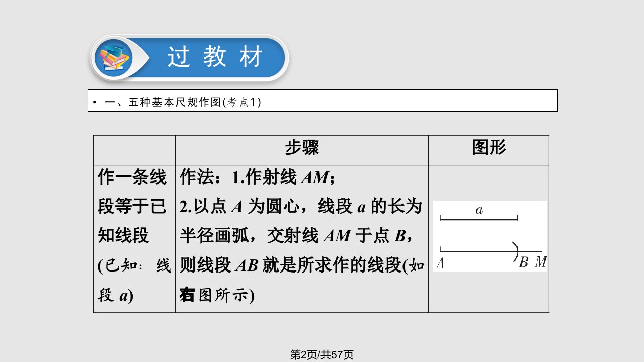Click the text '(已知: 线段 a)'
644x362 pixels.
pyautogui.click(x=134, y=281)
